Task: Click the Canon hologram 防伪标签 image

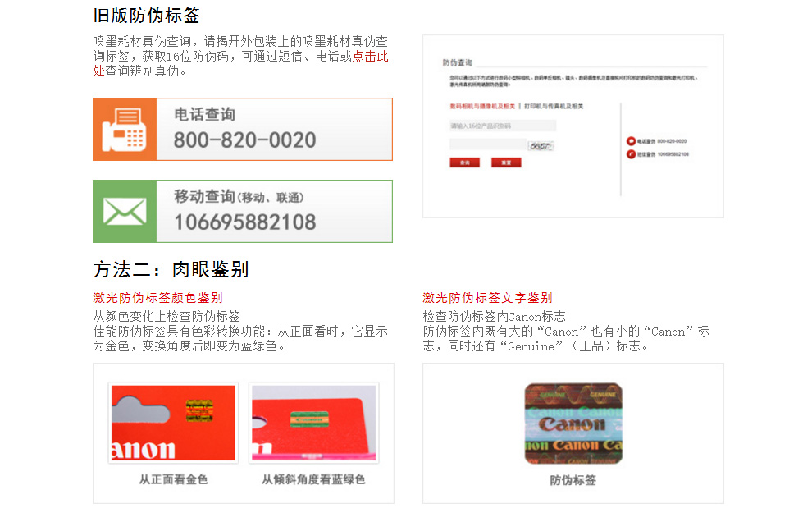Action: click(x=573, y=424)
